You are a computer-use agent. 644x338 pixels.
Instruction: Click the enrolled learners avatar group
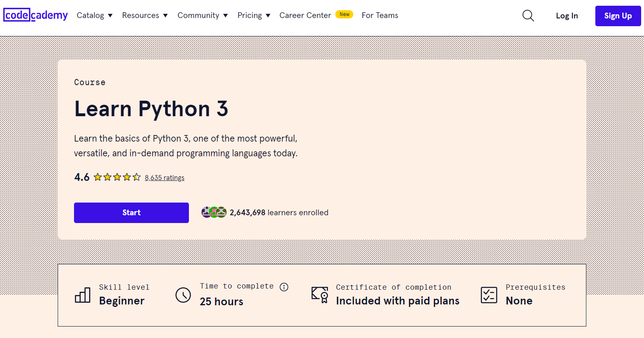coord(214,212)
